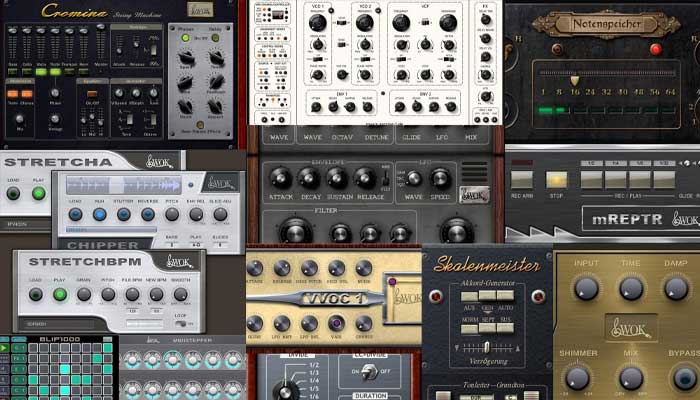Image resolution: width=700 pixels, height=400 pixels.
Task: Click the DAMP knob on the gold reverb
Action: (676, 288)
